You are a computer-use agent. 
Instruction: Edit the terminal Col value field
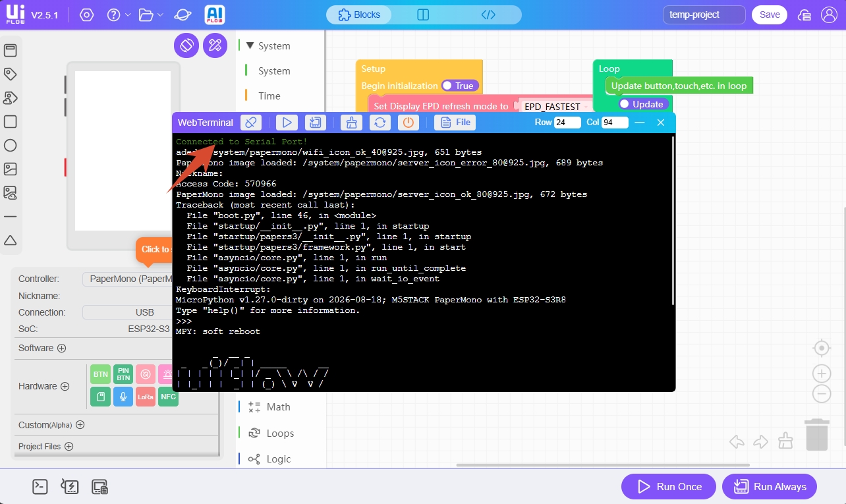click(615, 123)
